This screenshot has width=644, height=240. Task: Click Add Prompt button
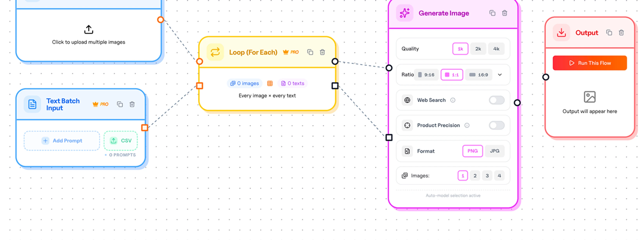(x=62, y=141)
